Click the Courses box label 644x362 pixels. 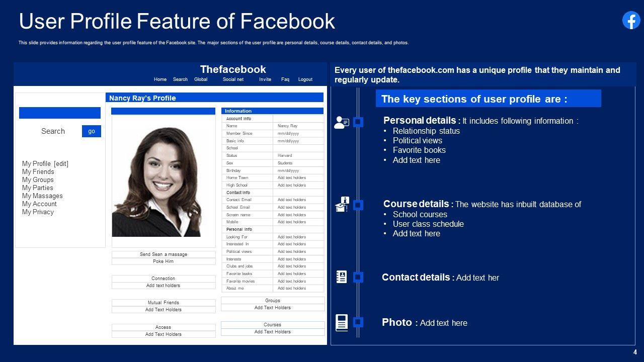click(x=273, y=325)
